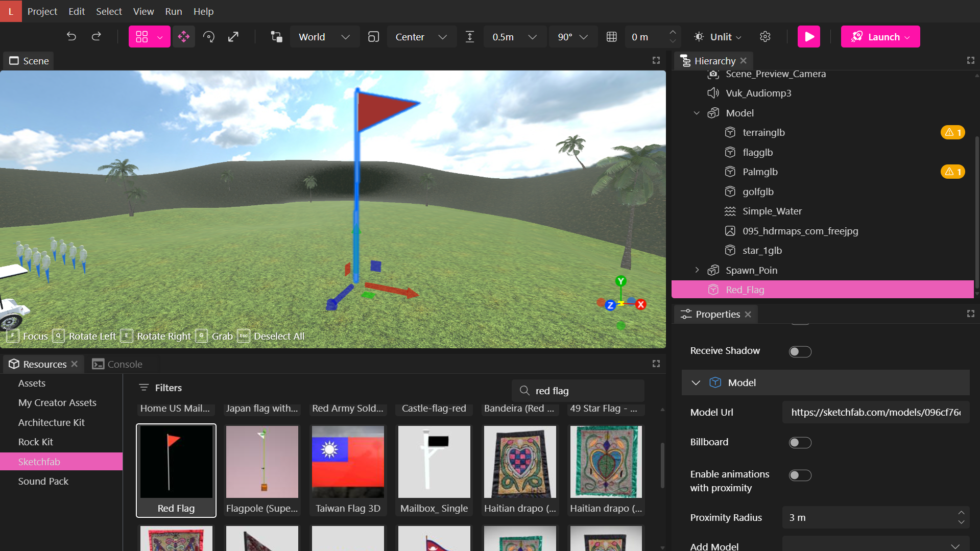Select Simple_Water in Hierarchy

[772, 211]
